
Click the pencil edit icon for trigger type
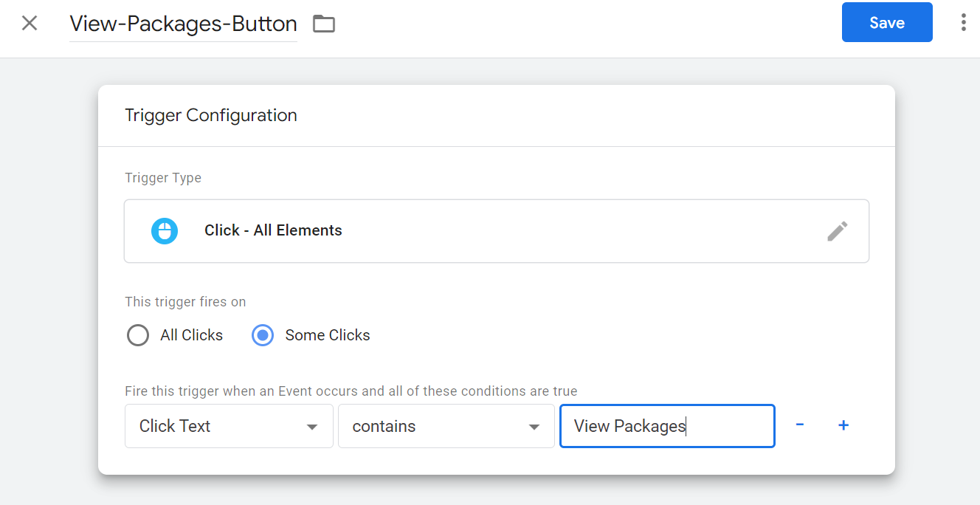(837, 231)
